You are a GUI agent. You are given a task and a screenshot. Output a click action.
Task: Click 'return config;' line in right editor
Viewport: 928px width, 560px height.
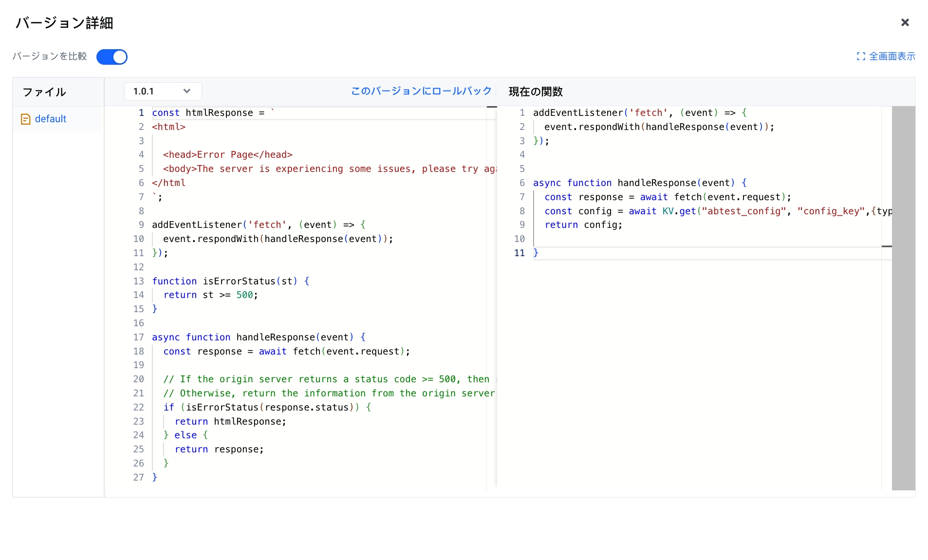pos(583,224)
